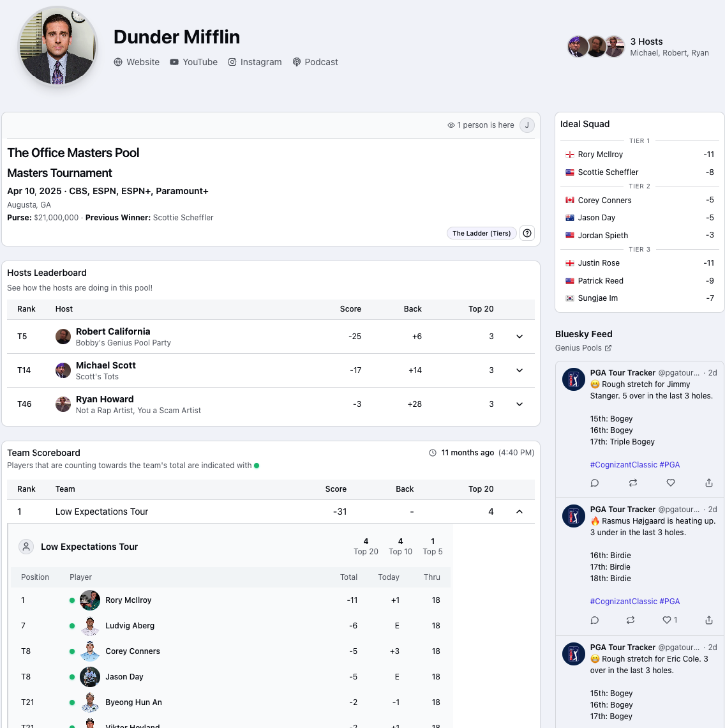
Task: Open the YouTube link
Action: 193,62
